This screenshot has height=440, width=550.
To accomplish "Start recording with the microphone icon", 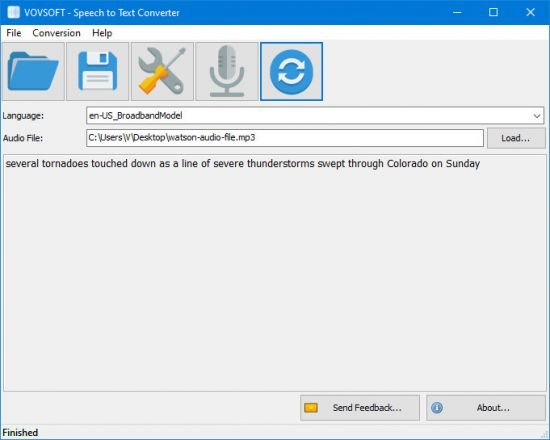I will tap(227, 72).
